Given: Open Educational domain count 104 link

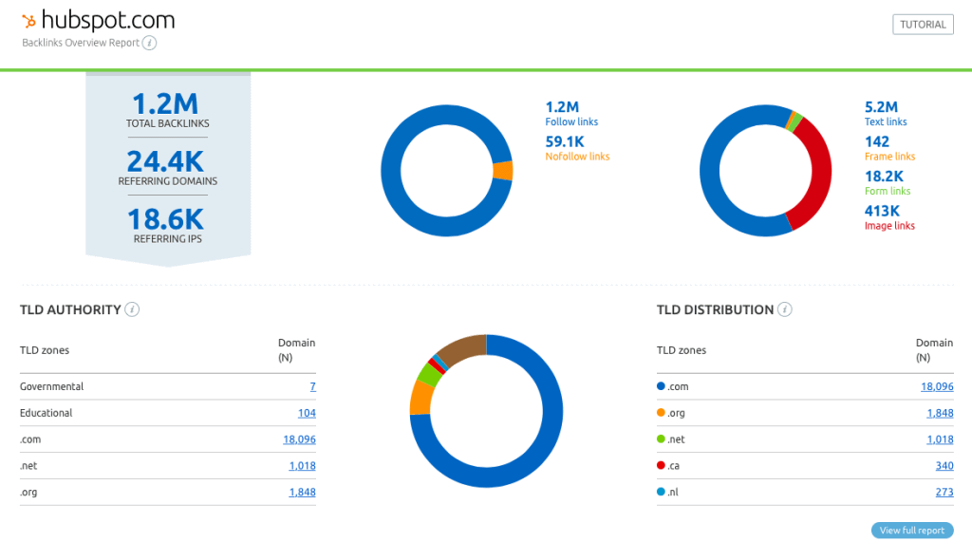Looking at the screenshot, I should tap(306, 413).
